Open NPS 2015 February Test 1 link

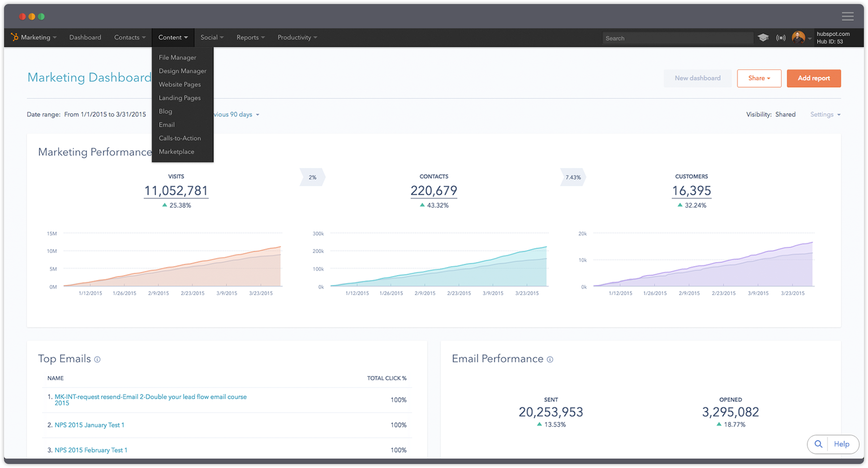(91, 450)
